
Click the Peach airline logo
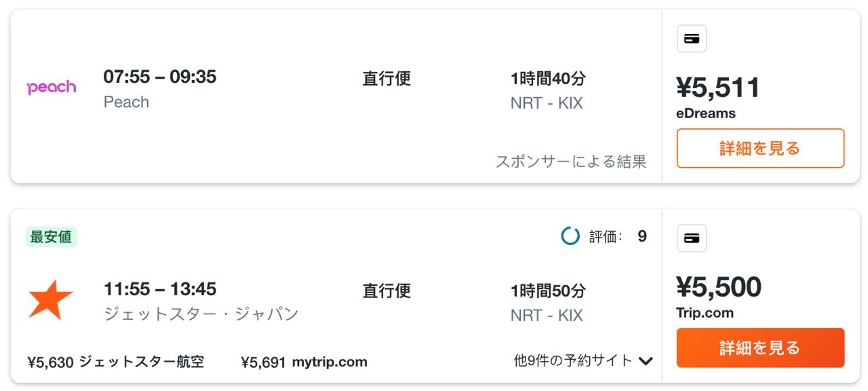pos(52,88)
